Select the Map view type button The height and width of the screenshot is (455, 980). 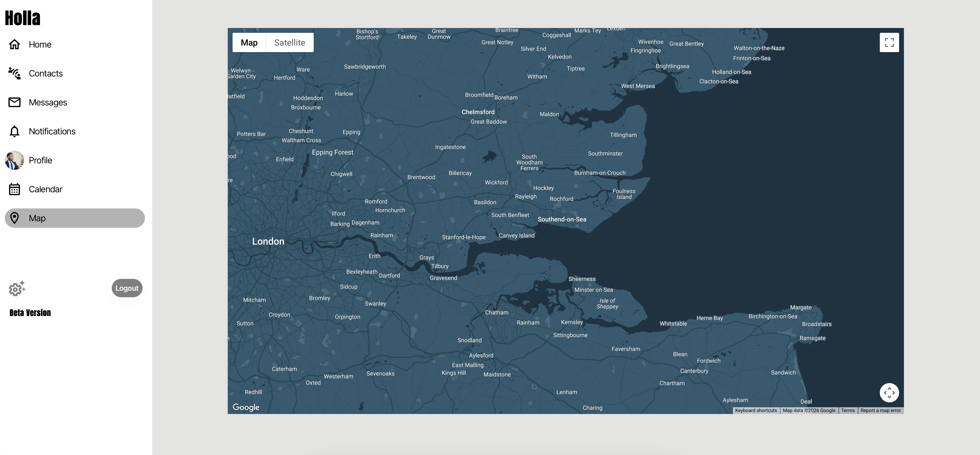249,42
